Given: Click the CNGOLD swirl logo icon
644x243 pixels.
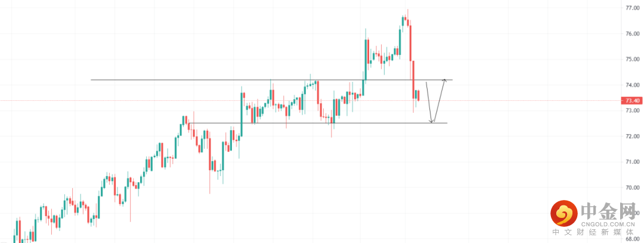Looking at the screenshot, I should (564, 213).
